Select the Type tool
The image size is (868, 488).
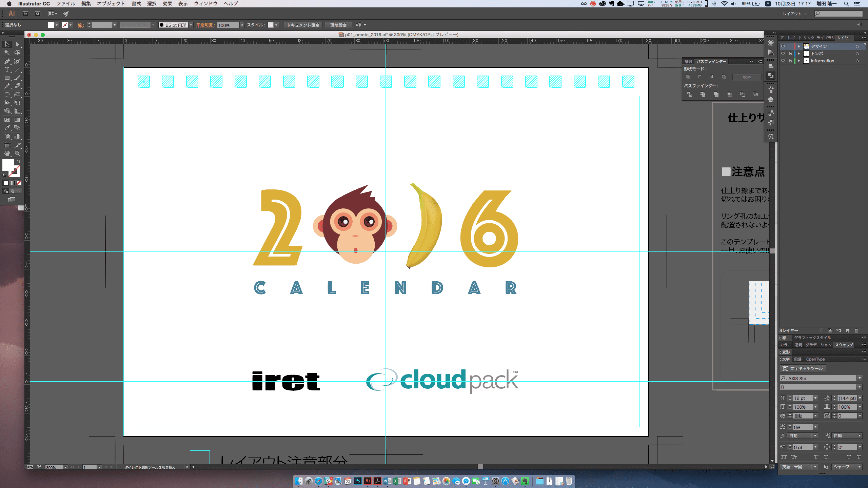pyautogui.click(x=7, y=69)
